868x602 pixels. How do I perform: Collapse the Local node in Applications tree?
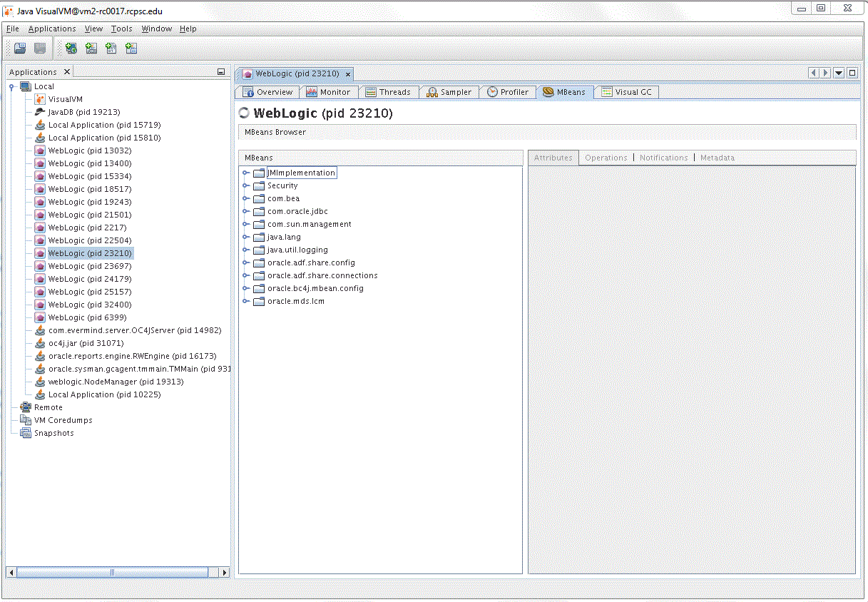[x=11, y=86]
